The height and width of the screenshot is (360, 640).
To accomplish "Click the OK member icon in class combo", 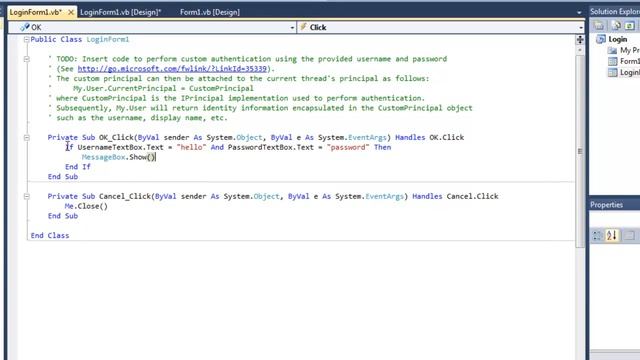I will (x=24, y=27).
